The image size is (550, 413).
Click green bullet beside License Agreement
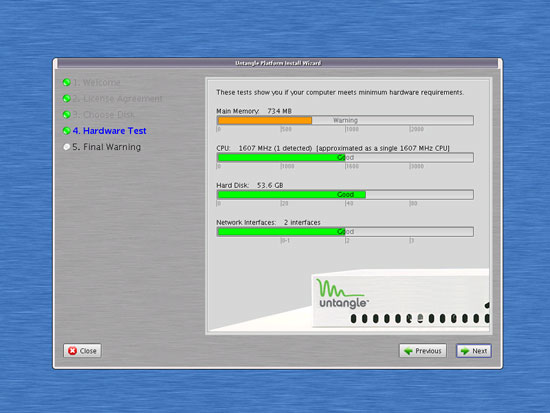pyautogui.click(x=67, y=99)
